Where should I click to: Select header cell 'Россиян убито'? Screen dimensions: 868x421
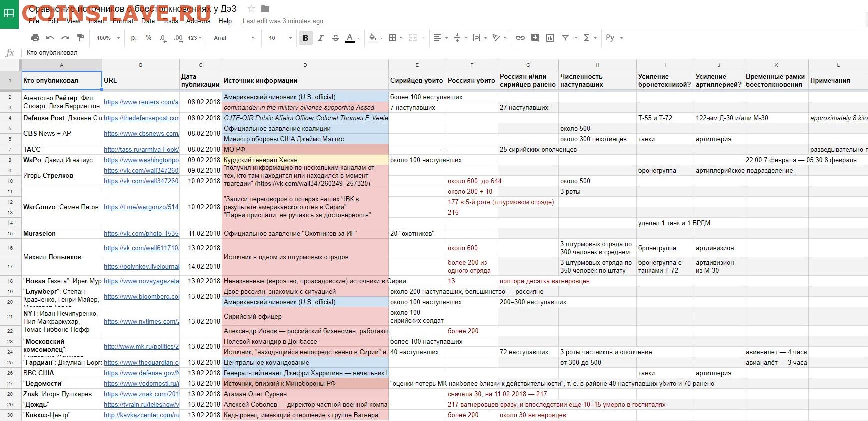[x=472, y=81]
